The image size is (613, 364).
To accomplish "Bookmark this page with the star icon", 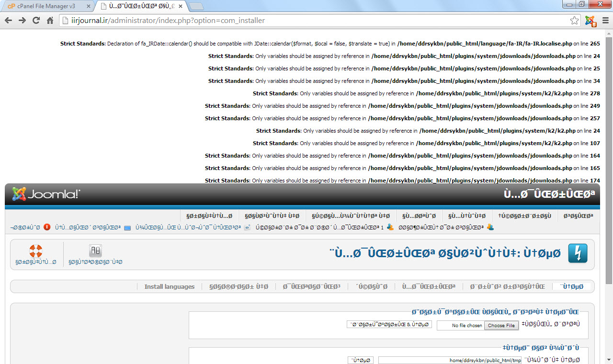I will [574, 21].
